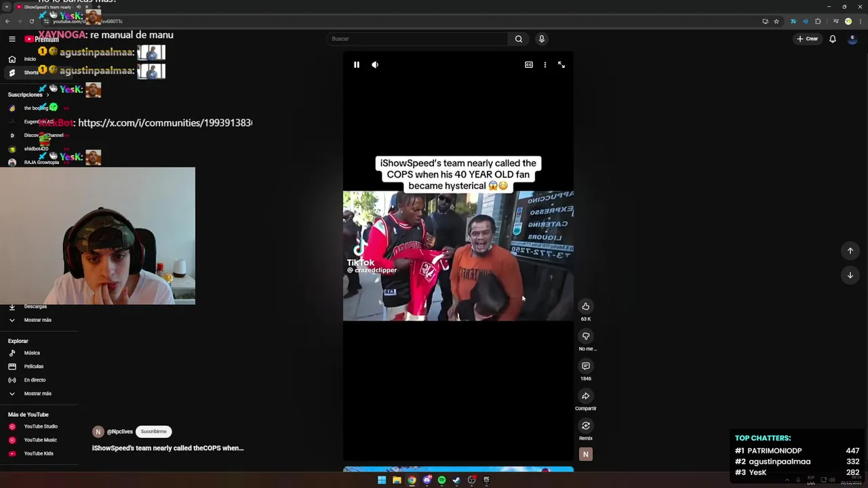Open the Shorts player three-dot menu
Image resolution: width=868 pixels, height=488 pixels.
point(545,65)
